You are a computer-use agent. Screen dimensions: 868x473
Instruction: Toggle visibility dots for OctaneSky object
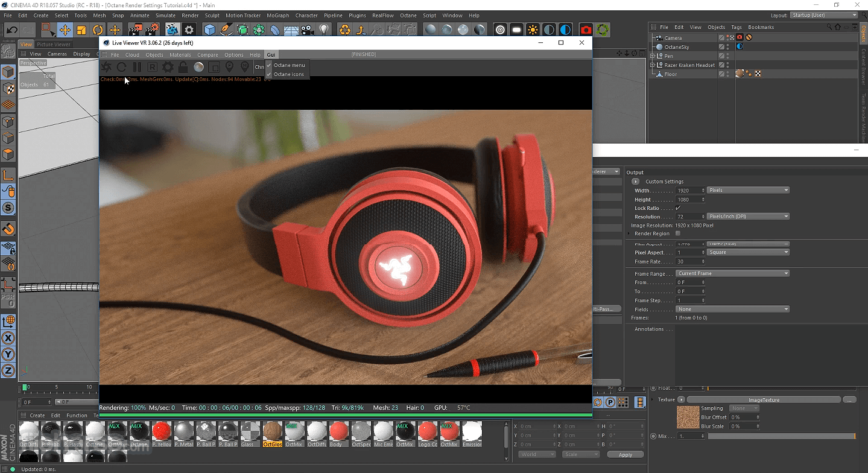coord(728,46)
